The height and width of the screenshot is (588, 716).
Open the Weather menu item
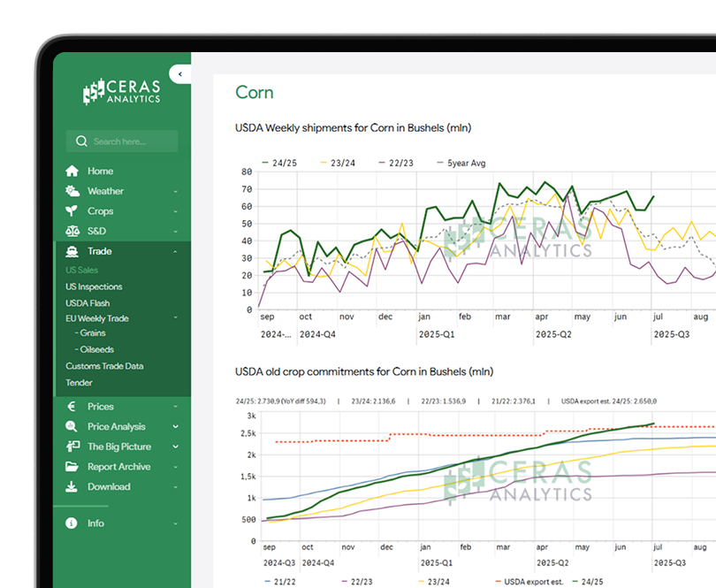[x=105, y=191]
